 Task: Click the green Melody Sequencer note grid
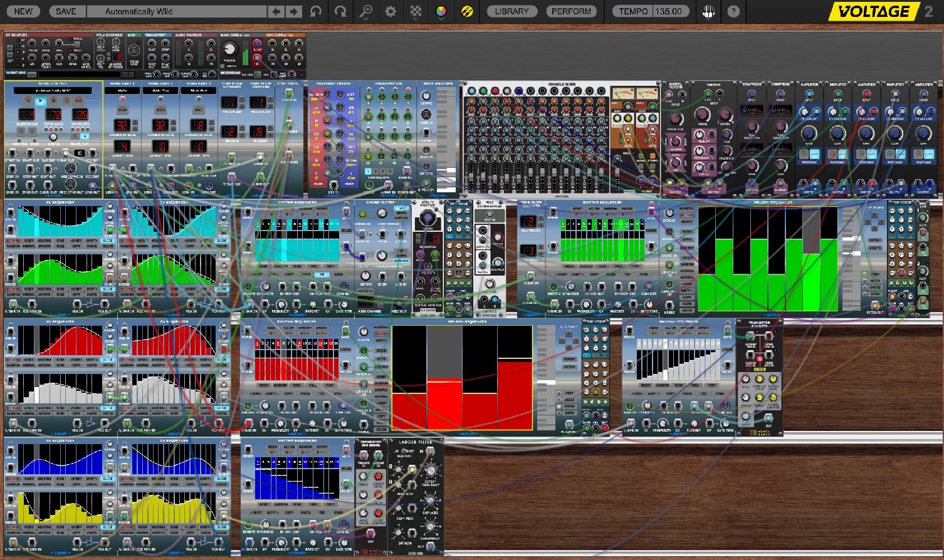(768, 259)
